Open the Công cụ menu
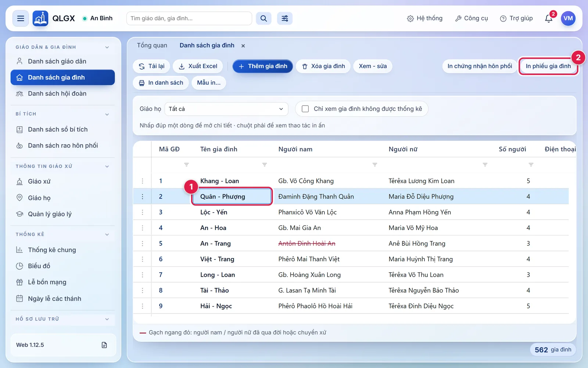588x368 pixels. 472,18
